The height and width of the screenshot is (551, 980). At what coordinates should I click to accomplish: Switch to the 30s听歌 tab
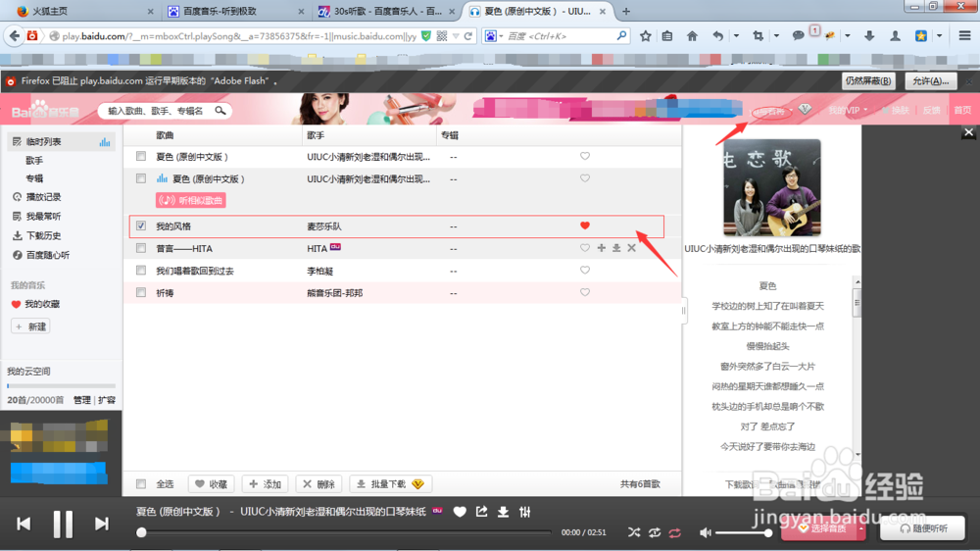click(x=387, y=11)
